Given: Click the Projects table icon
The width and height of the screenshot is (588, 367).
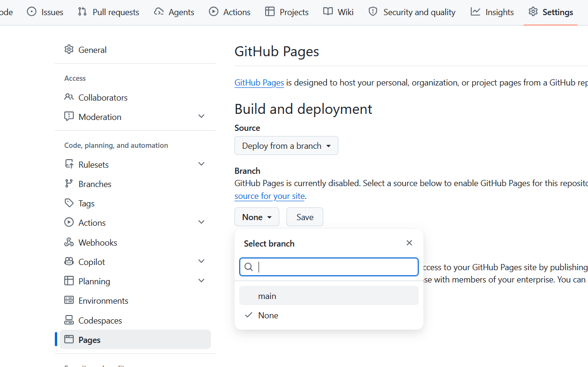Looking at the screenshot, I should 270,12.
